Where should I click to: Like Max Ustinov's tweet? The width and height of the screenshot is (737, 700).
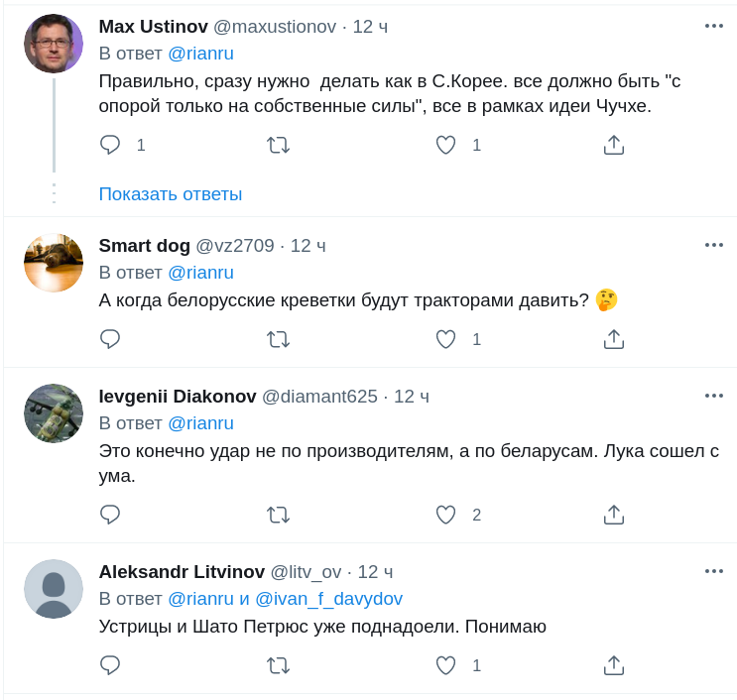tap(446, 145)
